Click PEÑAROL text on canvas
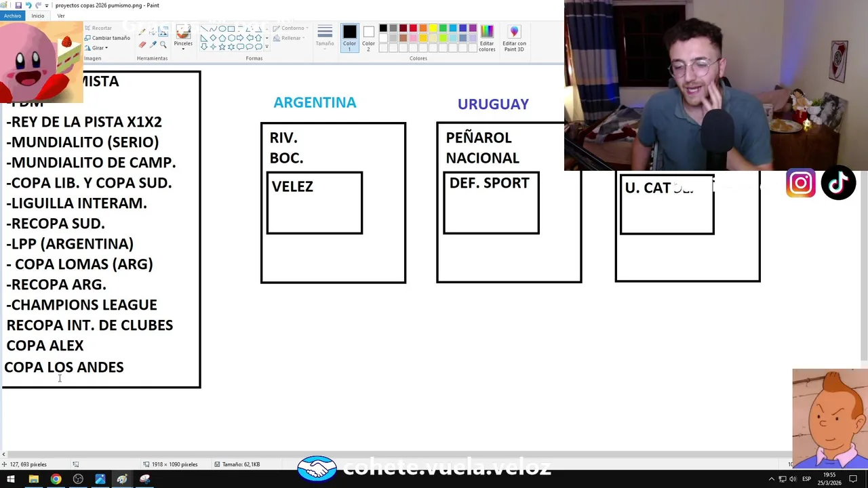Screen dimensions: 868x488 pos(479,138)
